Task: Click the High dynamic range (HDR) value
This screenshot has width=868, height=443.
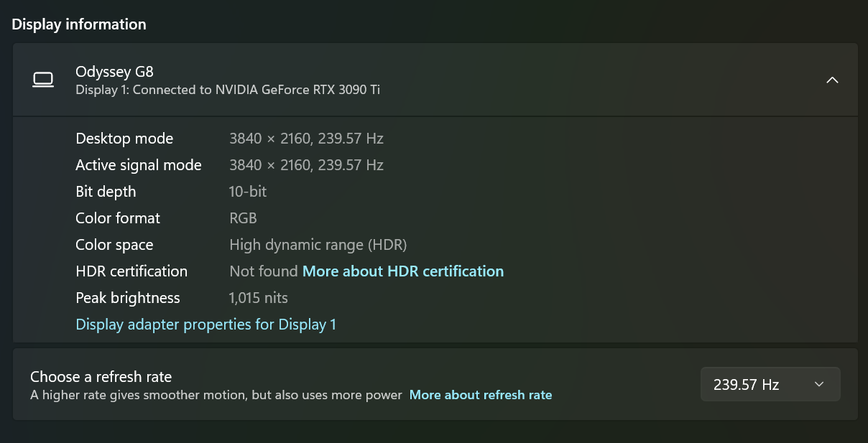Action: [x=318, y=245]
